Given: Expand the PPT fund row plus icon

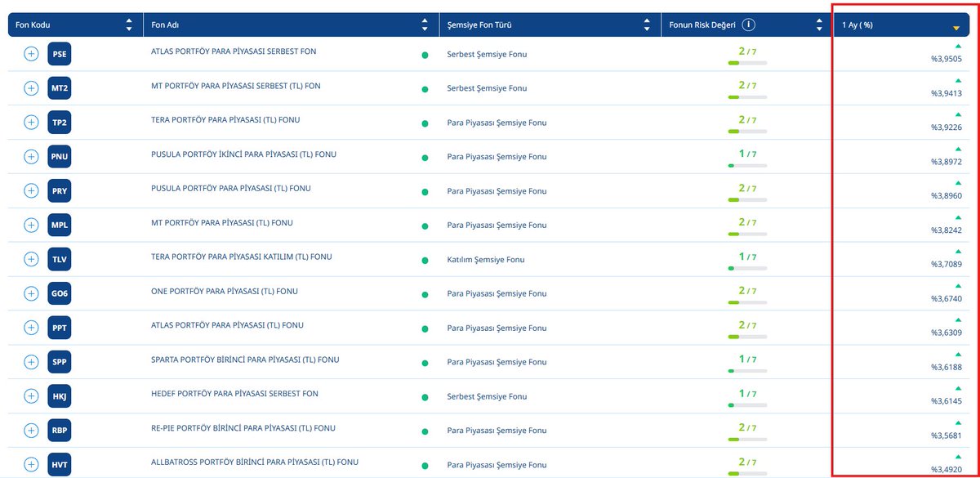Looking at the screenshot, I should pyautogui.click(x=31, y=328).
